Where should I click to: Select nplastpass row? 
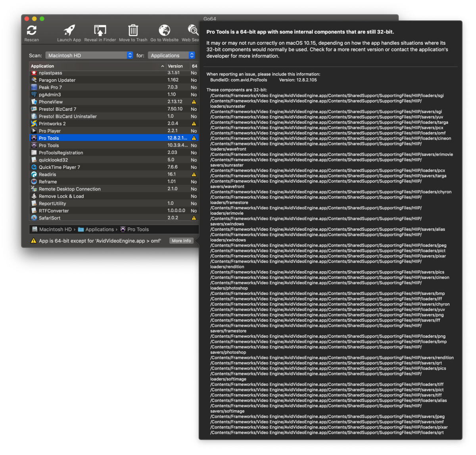click(x=114, y=73)
